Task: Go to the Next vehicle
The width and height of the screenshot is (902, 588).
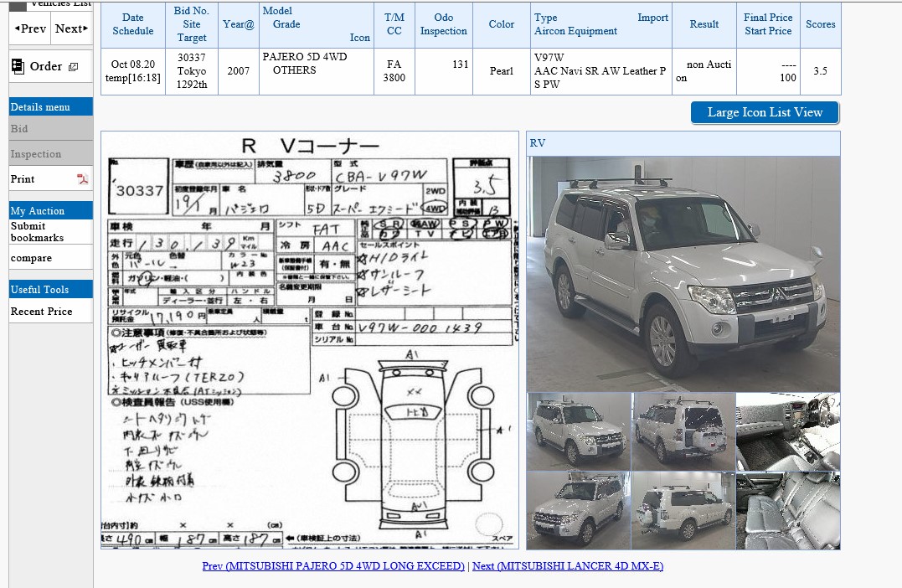Action: (x=71, y=28)
